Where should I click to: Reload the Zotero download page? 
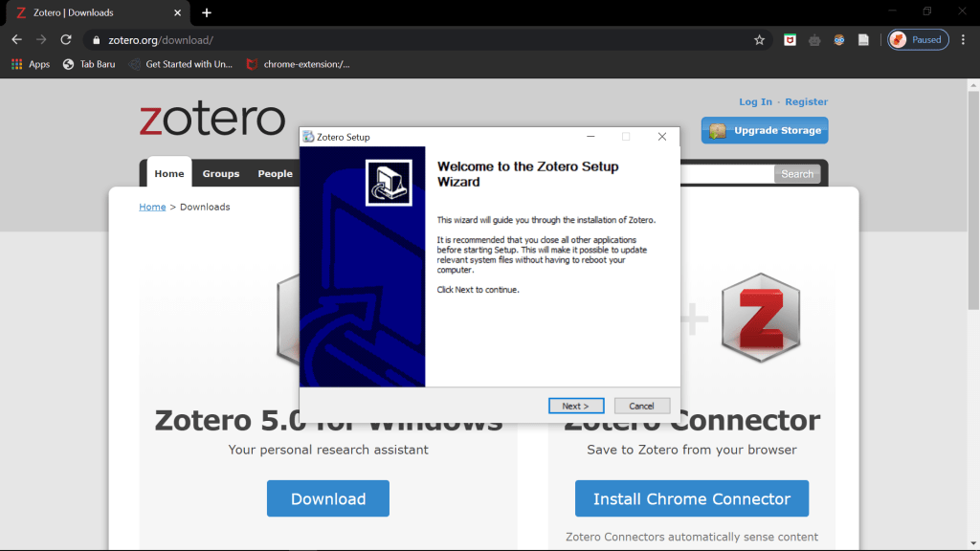tap(66, 40)
